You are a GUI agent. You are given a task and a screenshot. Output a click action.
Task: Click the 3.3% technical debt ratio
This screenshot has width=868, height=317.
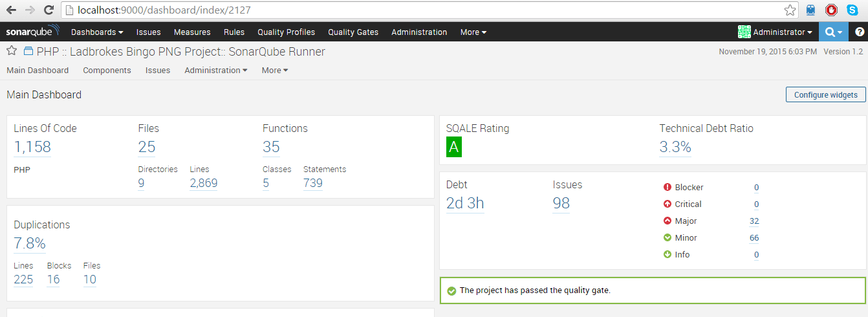675,147
